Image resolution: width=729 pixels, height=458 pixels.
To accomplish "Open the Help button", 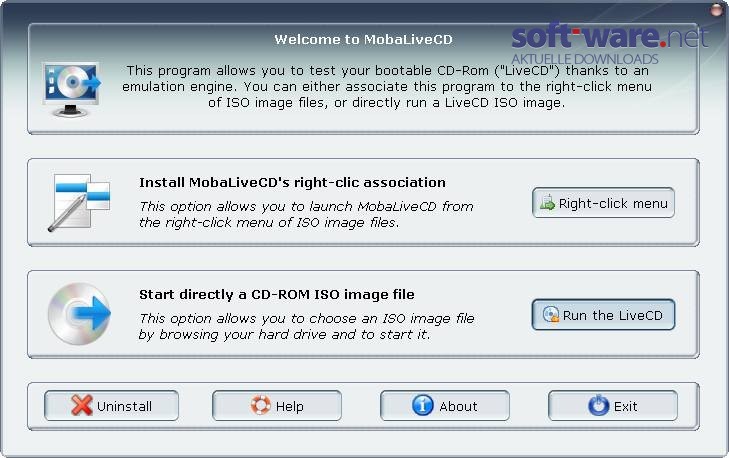I will point(277,405).
